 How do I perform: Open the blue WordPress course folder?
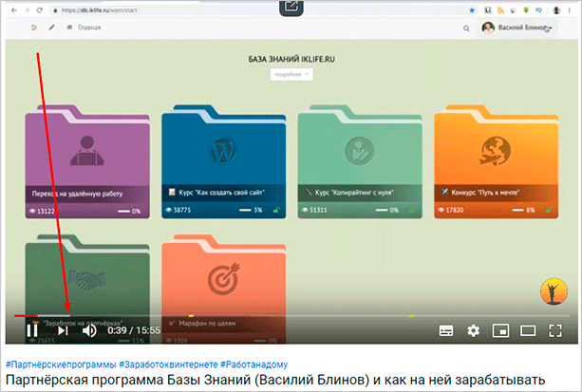pyautogui.click(x=223, y=161)
